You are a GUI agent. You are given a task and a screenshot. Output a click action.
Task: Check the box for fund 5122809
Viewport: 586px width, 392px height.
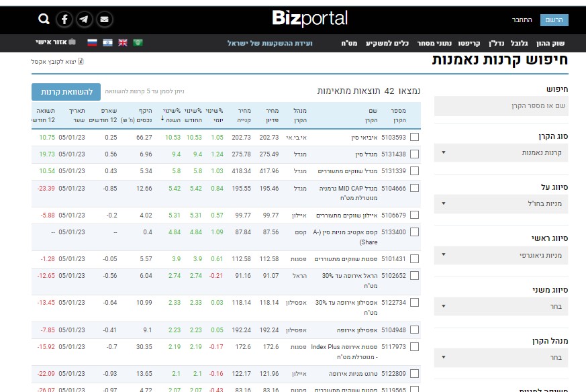click(x=414, y=373)
